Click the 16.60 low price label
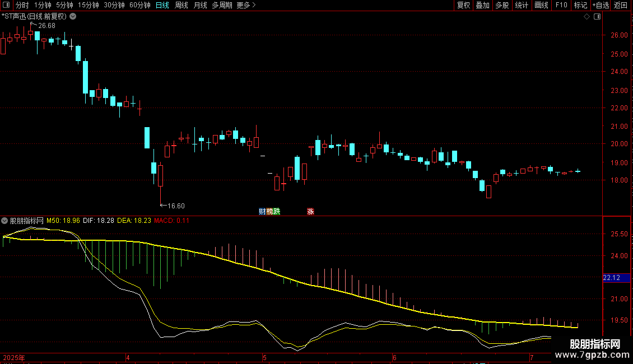 [x=176, y=206]
